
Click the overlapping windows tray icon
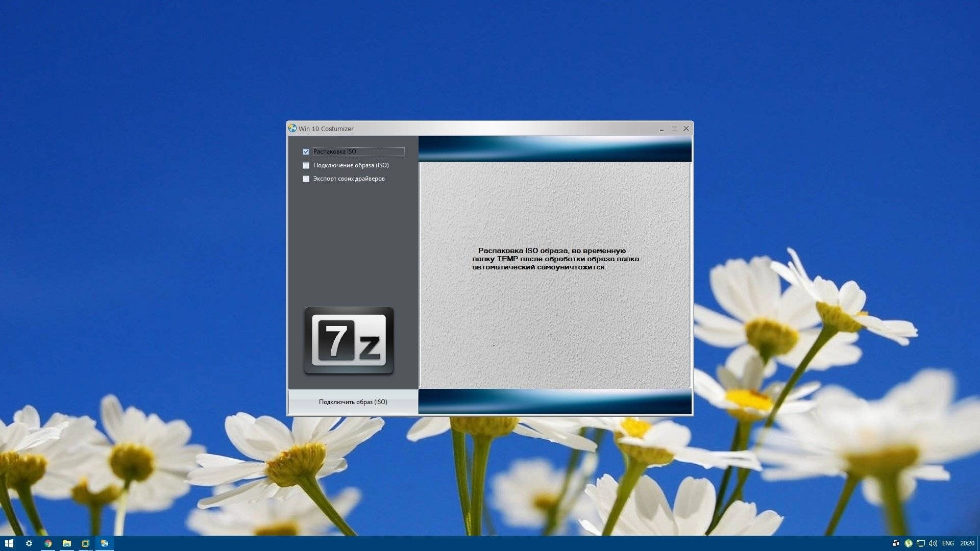point(896,543)
